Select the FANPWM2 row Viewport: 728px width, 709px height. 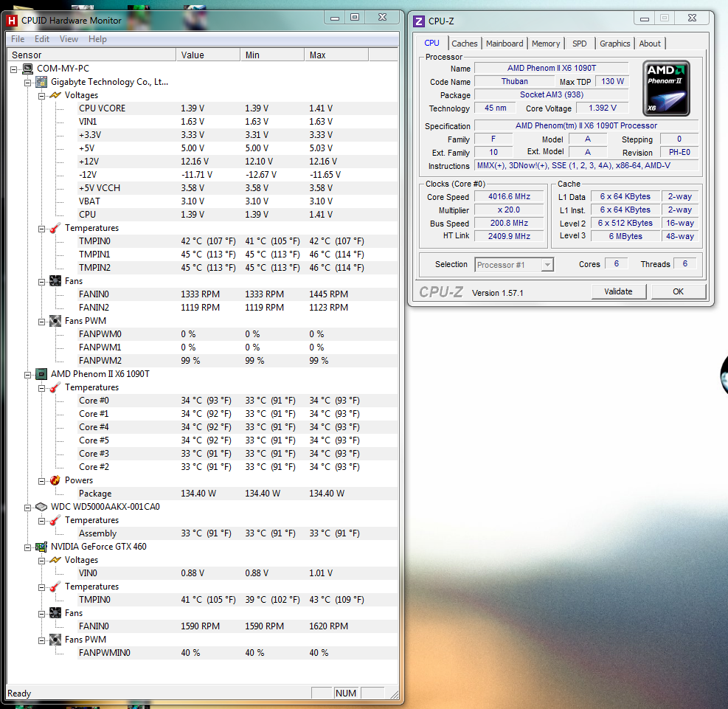(238, 361)
